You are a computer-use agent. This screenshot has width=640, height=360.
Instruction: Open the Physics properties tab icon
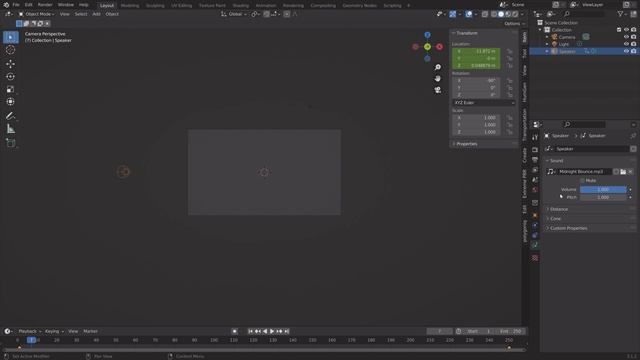point(535,225)
